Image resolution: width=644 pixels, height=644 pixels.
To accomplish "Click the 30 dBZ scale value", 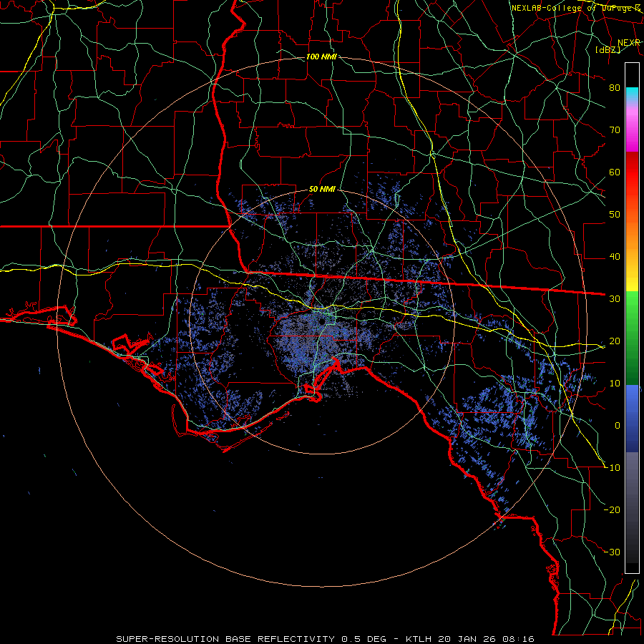I will click(x=615, y=299).
